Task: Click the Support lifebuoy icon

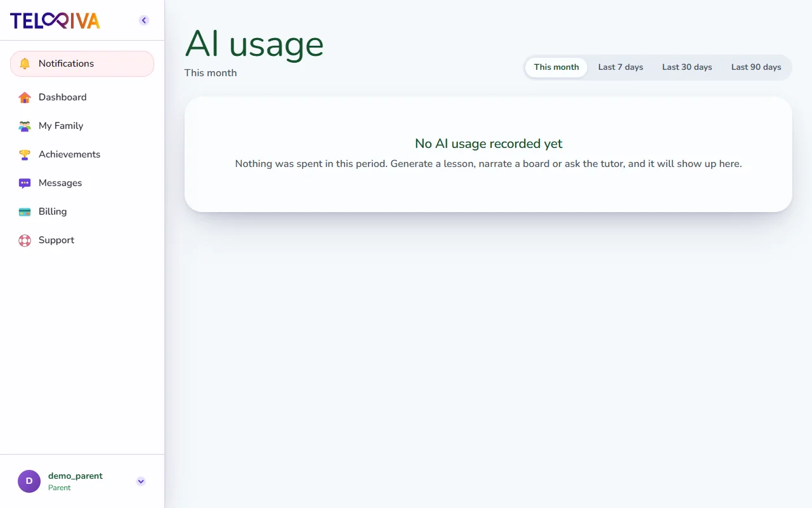Action: coord(25,240)
